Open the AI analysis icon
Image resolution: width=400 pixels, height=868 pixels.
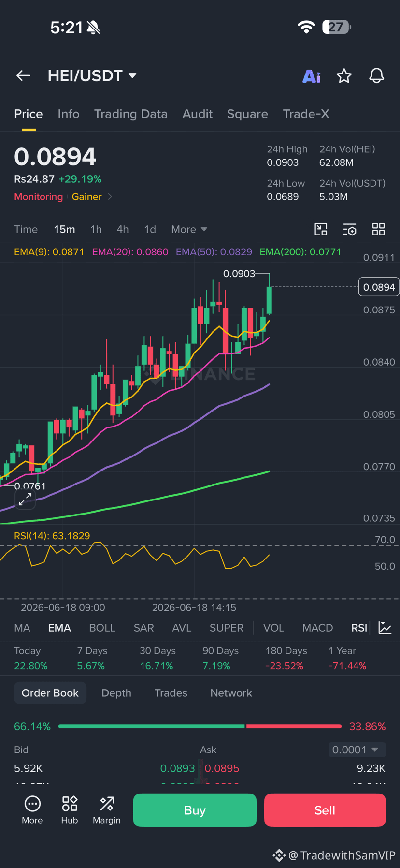312,76
